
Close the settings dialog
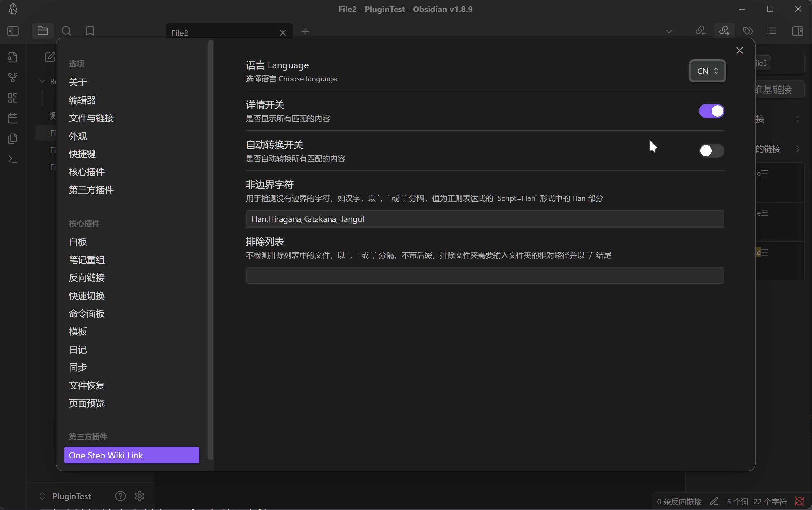pyautogui.click(x=739, y=51)
